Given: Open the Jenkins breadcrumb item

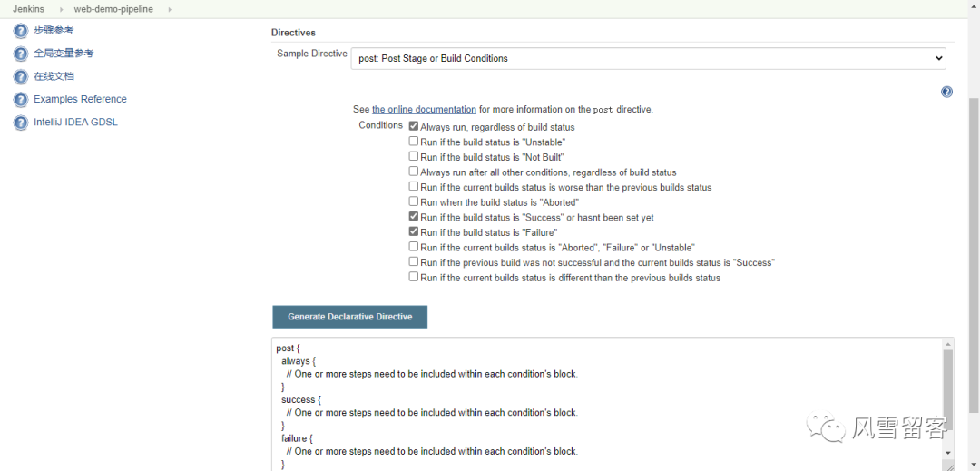Looking at the screenshot, I should (x=28, y=9).
